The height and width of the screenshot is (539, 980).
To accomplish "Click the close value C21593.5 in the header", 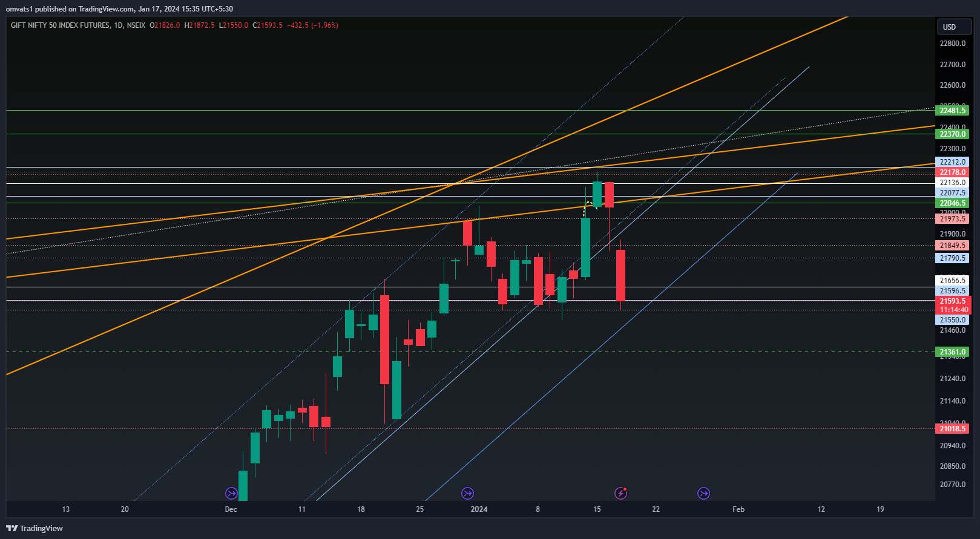I will coord(268,25).
